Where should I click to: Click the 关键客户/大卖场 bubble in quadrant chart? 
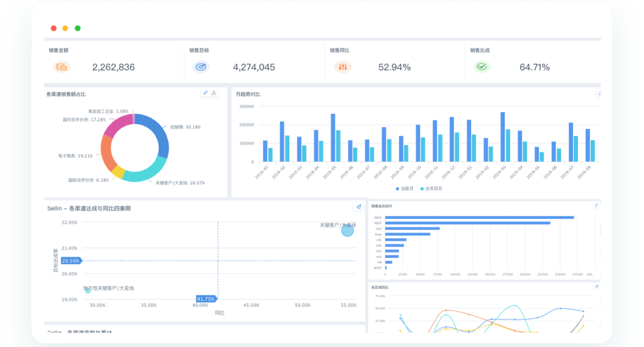pos(348,230)
